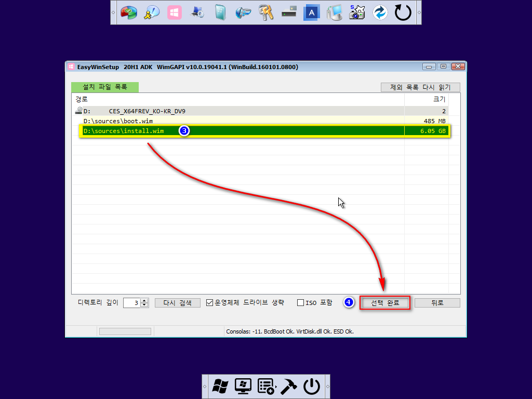Open the monitor with Windows logo icon
This screenshot has width=532, height=399.
point(243,386)
